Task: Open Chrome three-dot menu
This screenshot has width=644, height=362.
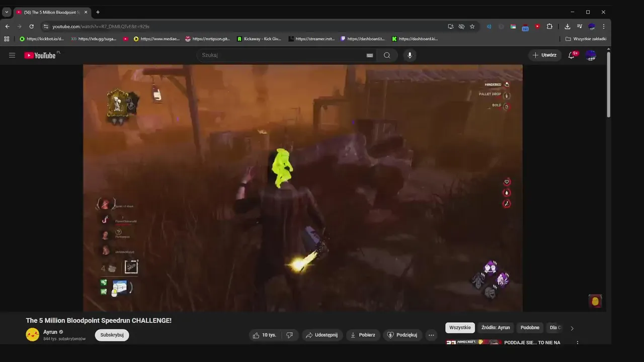Action: click(604, 26)
